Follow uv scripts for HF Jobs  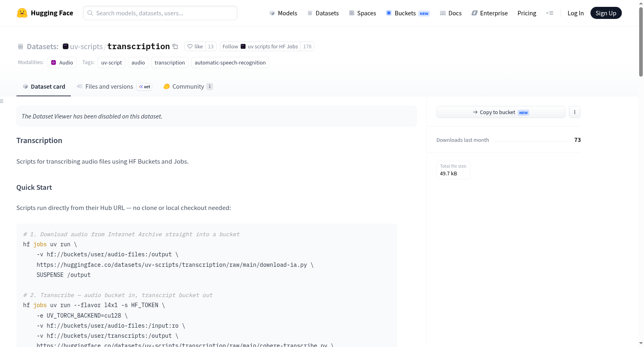pyautogui.click(x=260, y=46)
